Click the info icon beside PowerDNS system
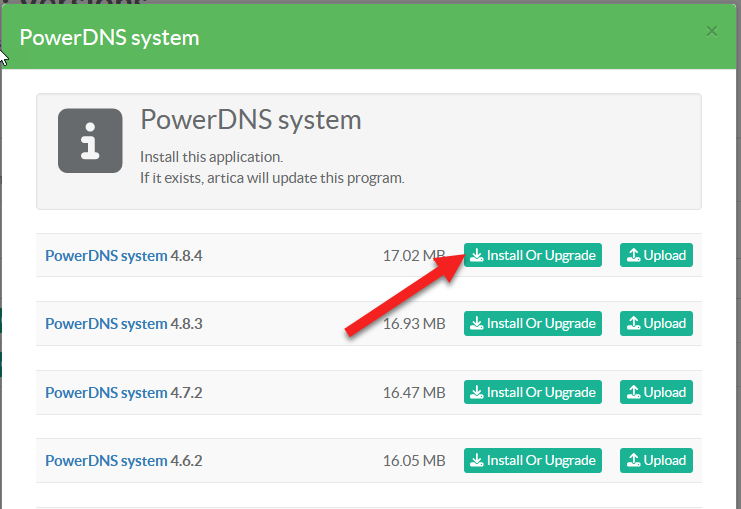The image size is (741, 509). pyautogui.click(x=91, y=141)
